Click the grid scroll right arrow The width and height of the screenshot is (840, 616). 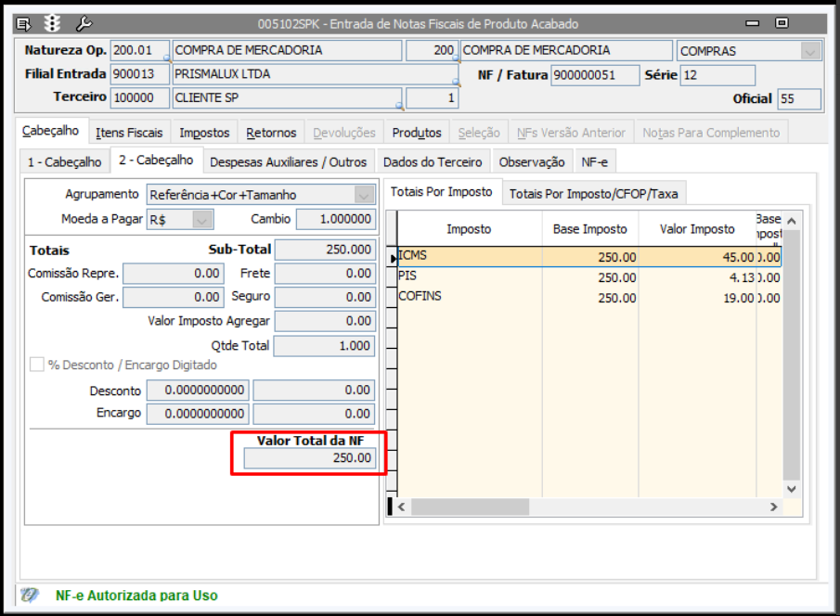[773, 507]
